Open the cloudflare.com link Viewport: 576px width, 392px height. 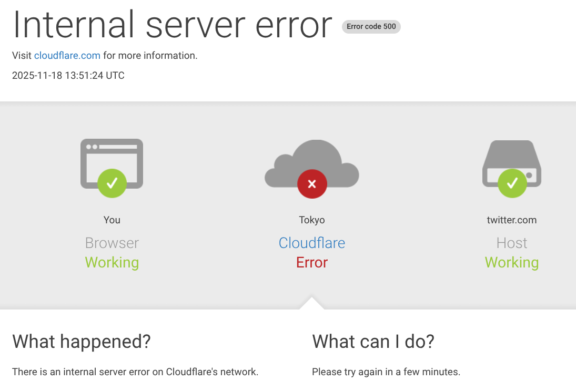tap(67, 55)
